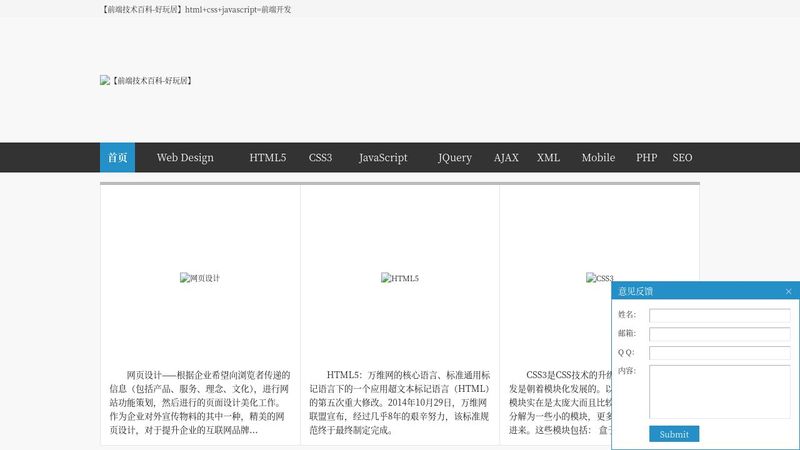Screen dimensions: 800x450
Task: Switch to the JQuery section
Action: click(x=454, y=158)
